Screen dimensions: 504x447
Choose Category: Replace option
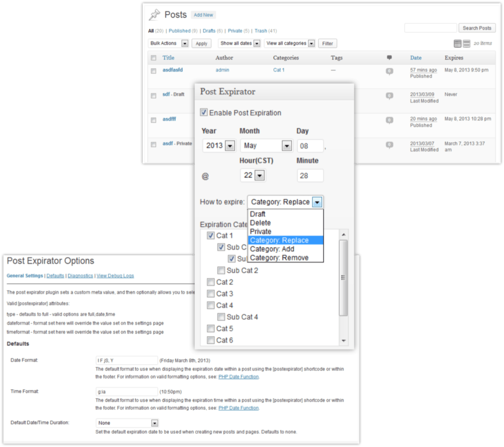[286, 240]
